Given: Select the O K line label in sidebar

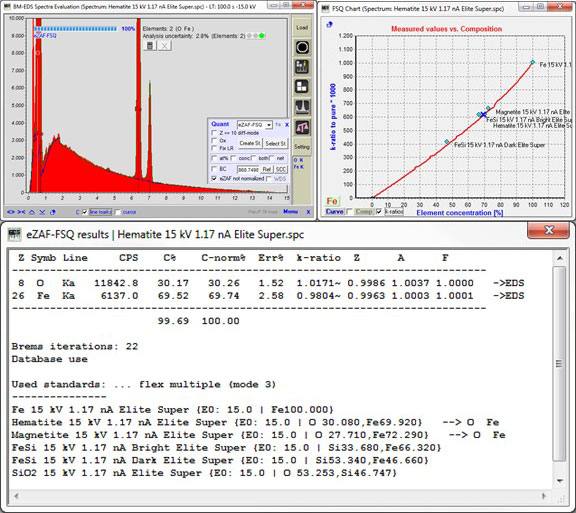Looking at the screenshot, I should click(x=299, y=160).
